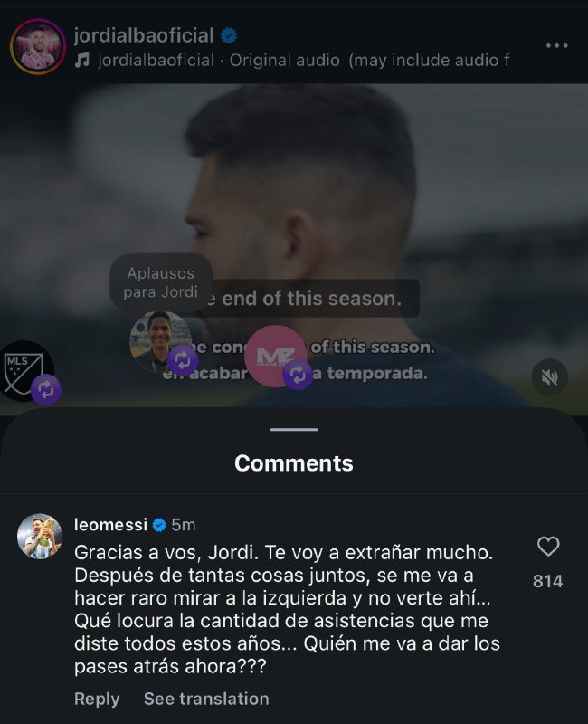
Task: View the 814 likes count list
Action: click(x=548, y=581)
